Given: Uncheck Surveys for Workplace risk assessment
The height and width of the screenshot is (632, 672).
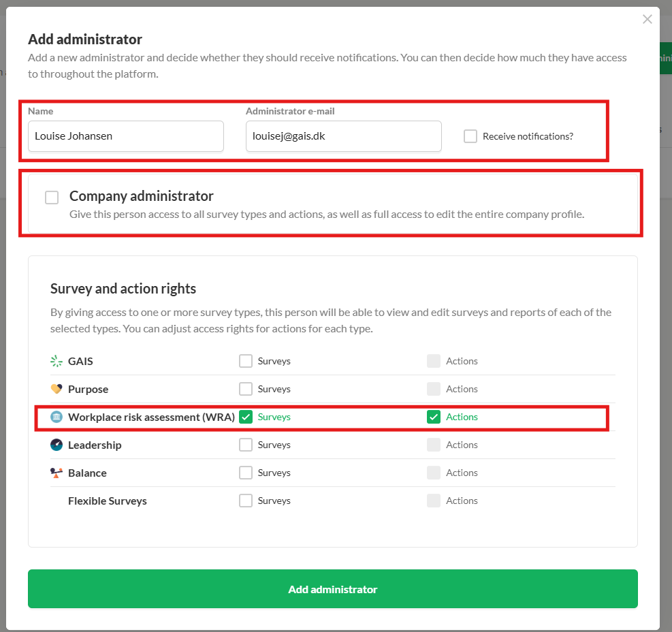Looking at the screenshot, I should (x=246, y=417).
